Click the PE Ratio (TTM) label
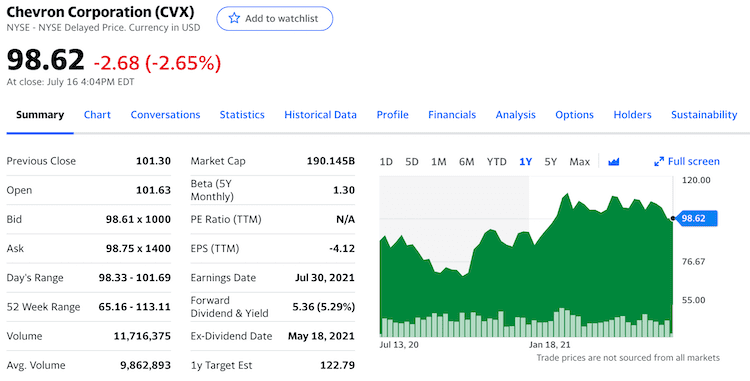Screen dimensions: 750x381 point(226,219)
